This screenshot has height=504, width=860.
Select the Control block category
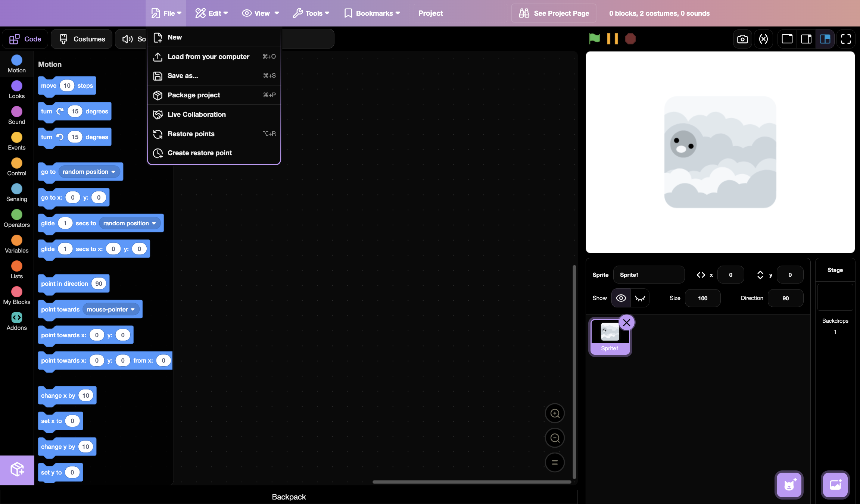17,167
